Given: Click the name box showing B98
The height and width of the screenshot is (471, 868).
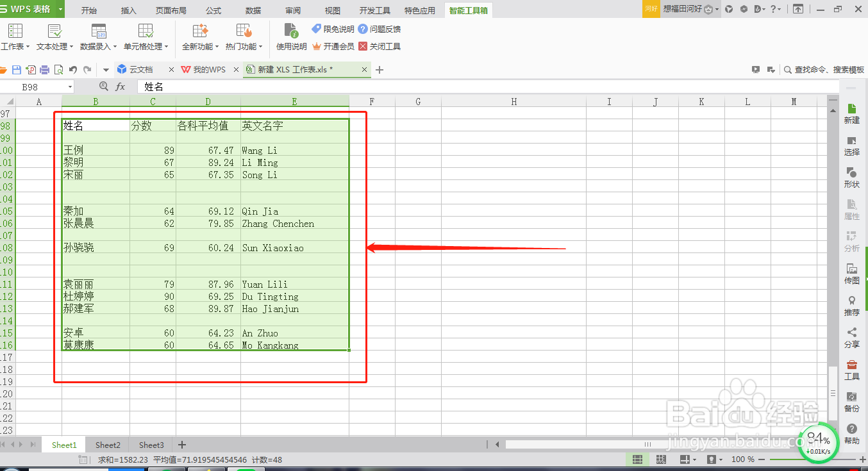Looking at the screenshot, I should [30, 87].
